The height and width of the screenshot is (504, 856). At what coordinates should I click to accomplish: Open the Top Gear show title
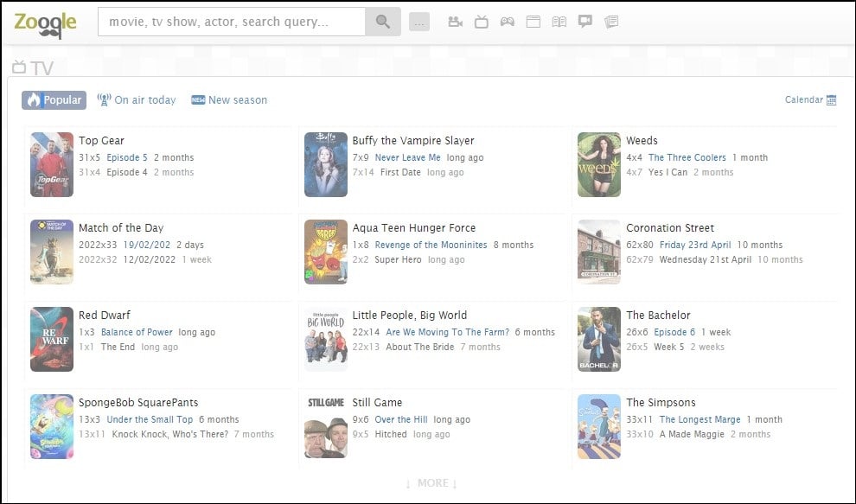(x=101, y=140)
